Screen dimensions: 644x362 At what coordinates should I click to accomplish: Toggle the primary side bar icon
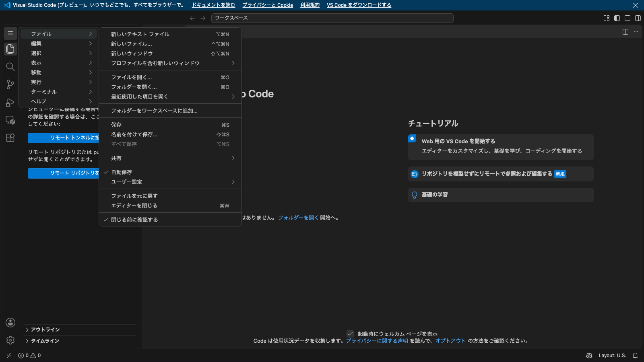(617, 18)
